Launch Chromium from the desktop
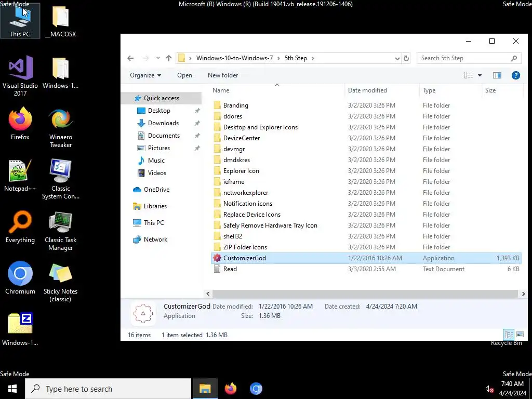 pos(20,278)
